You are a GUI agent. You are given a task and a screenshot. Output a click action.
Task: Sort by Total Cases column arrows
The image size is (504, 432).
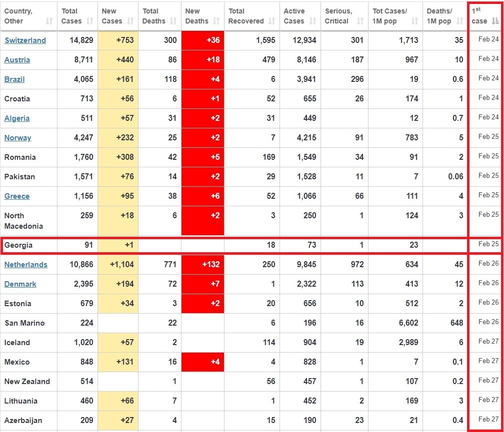coord(90,21)
